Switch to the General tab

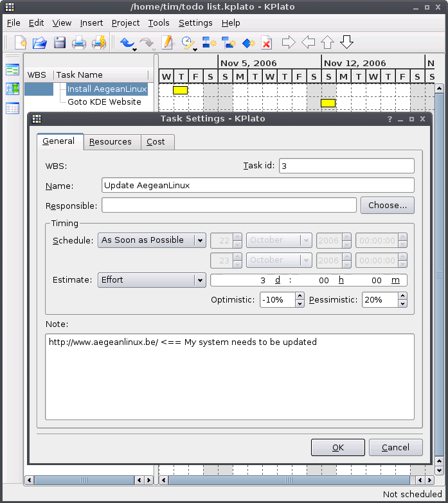[60, 141]
